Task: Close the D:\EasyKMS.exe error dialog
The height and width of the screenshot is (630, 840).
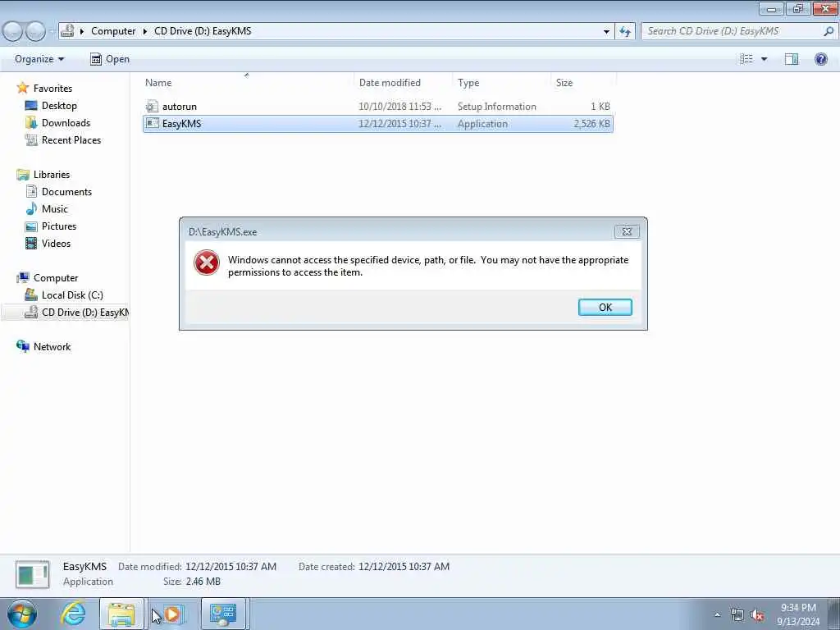Action: 627,231
